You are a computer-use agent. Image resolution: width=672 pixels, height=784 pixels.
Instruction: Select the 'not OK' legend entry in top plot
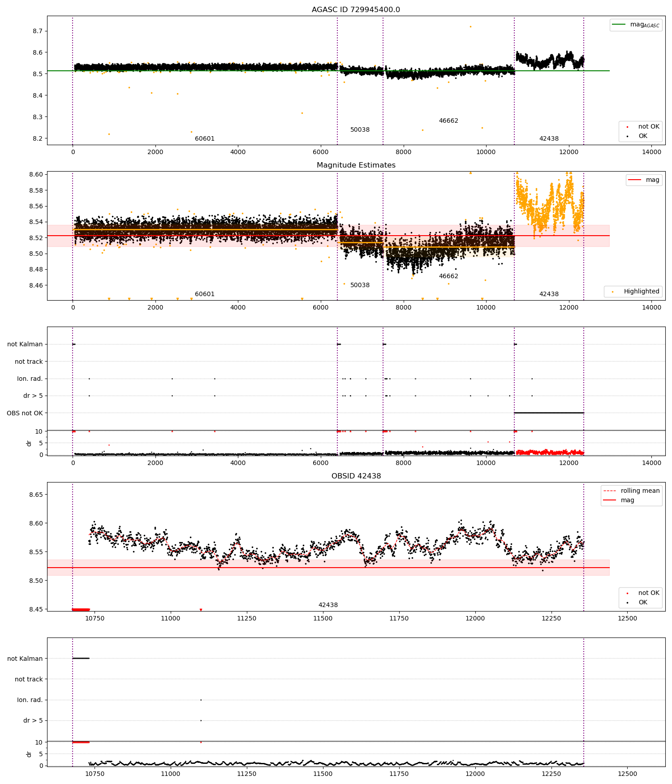tap(641, 126)
